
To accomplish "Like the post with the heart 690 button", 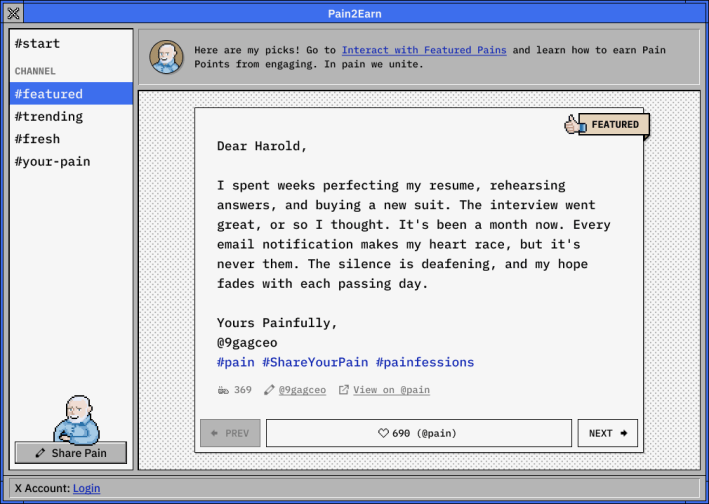I will 418,433.
